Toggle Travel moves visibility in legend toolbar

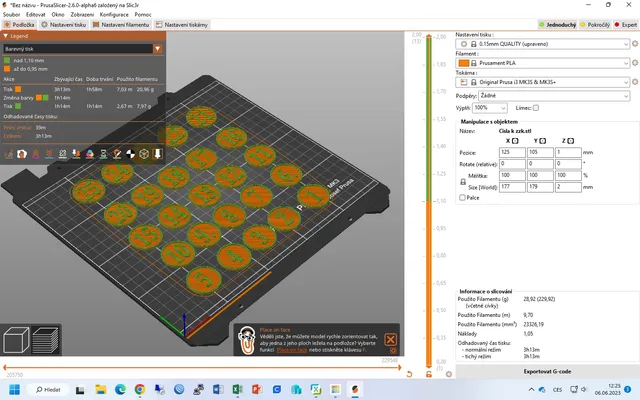[x=9, y=154]
